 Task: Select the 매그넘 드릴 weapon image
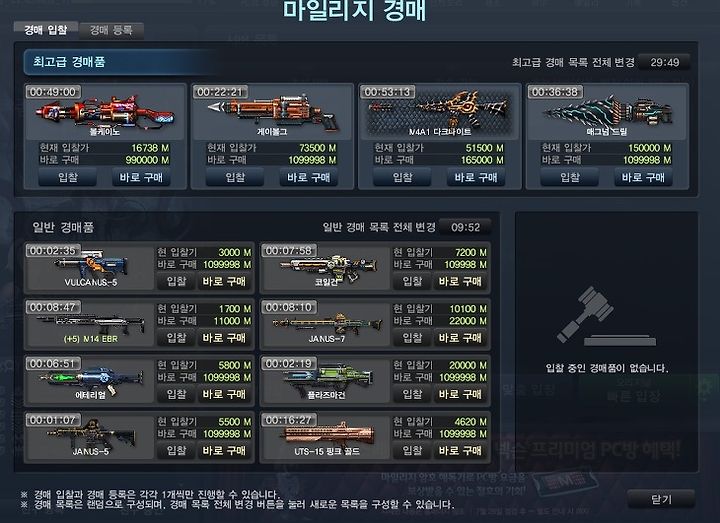pyautogui.click(x=607, y=112)
